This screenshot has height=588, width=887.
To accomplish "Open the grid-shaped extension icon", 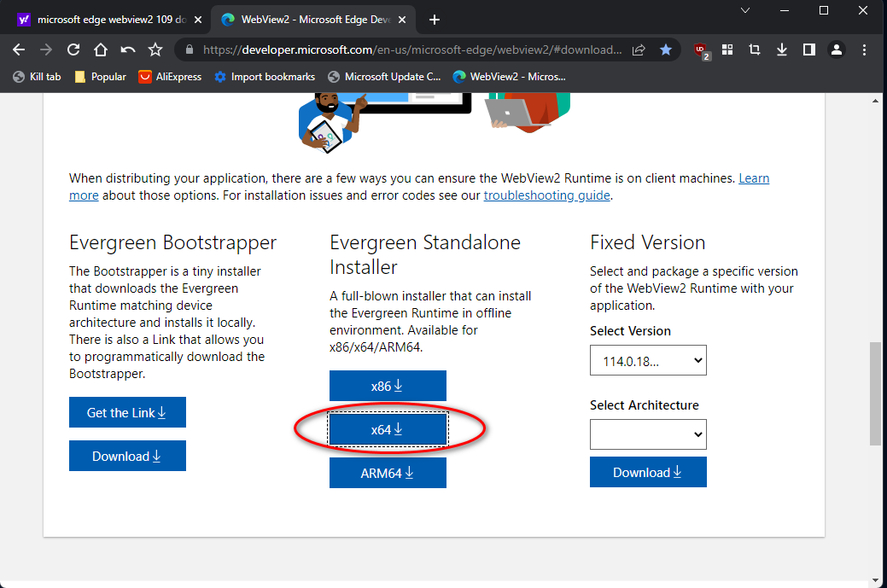I will click(727, 49).
